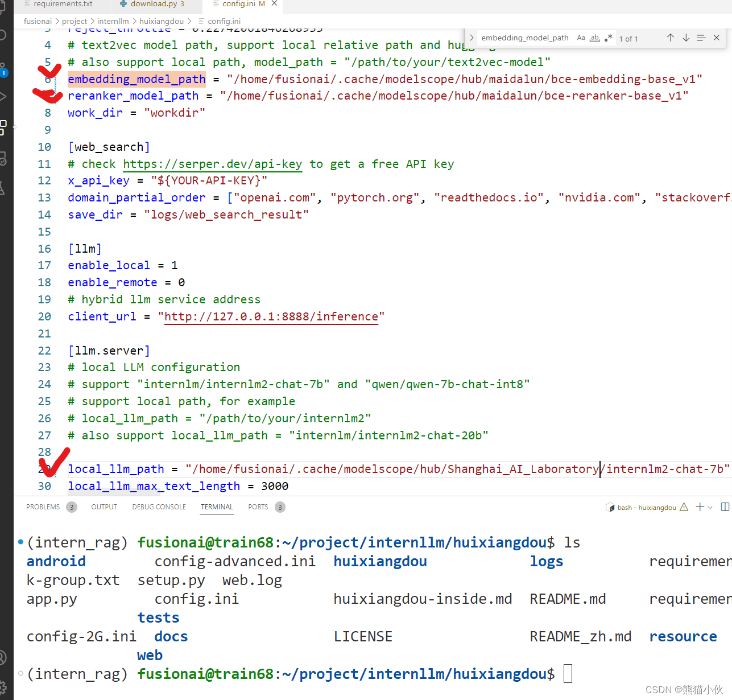The image size is (732, 700).
Task: Toggle Match Whole Word in find widget
Action: point(595,38)
